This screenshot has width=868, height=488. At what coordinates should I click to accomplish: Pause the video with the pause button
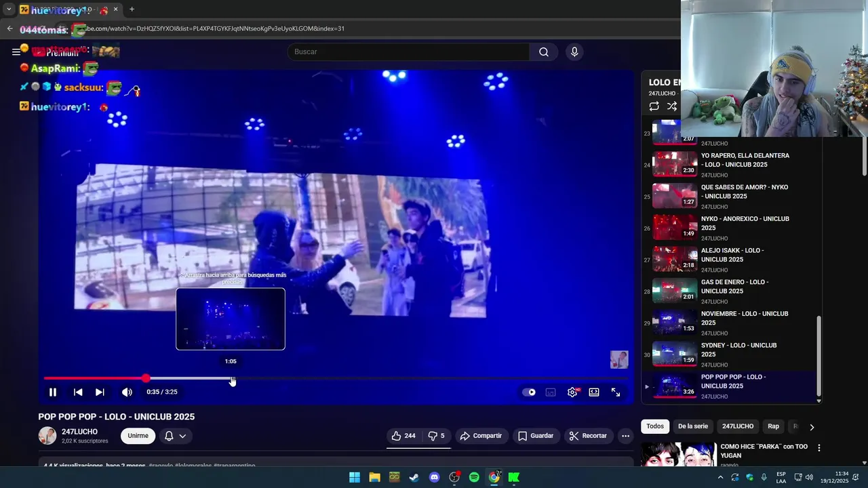coord(52,392)
